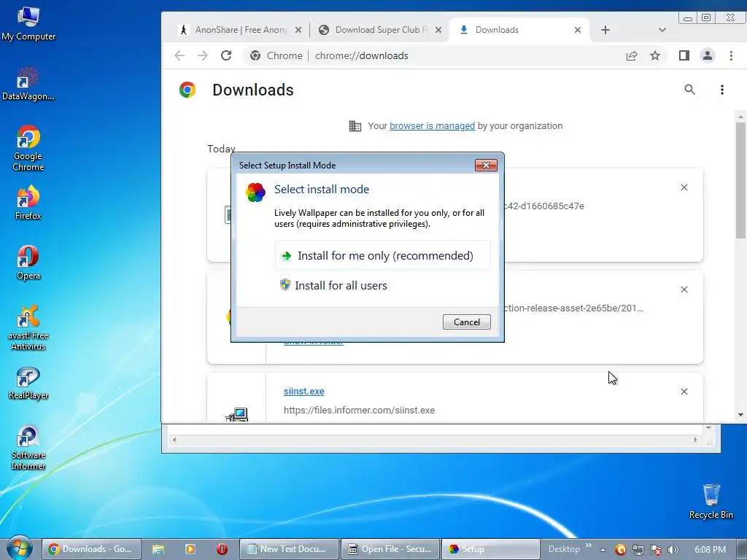Click Chrome forward arrow
The height and width of the screenshot is (560, 747).
tap(203, 55)
